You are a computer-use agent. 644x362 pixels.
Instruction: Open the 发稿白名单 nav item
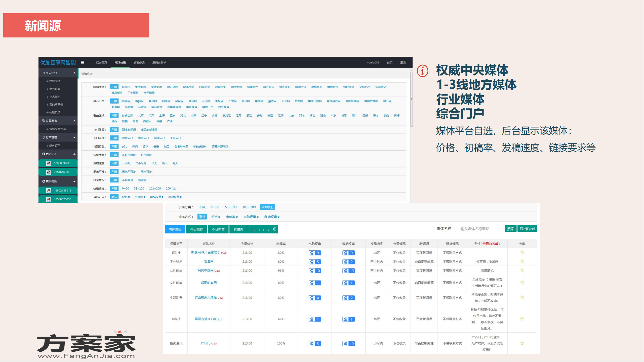point(159,63)
